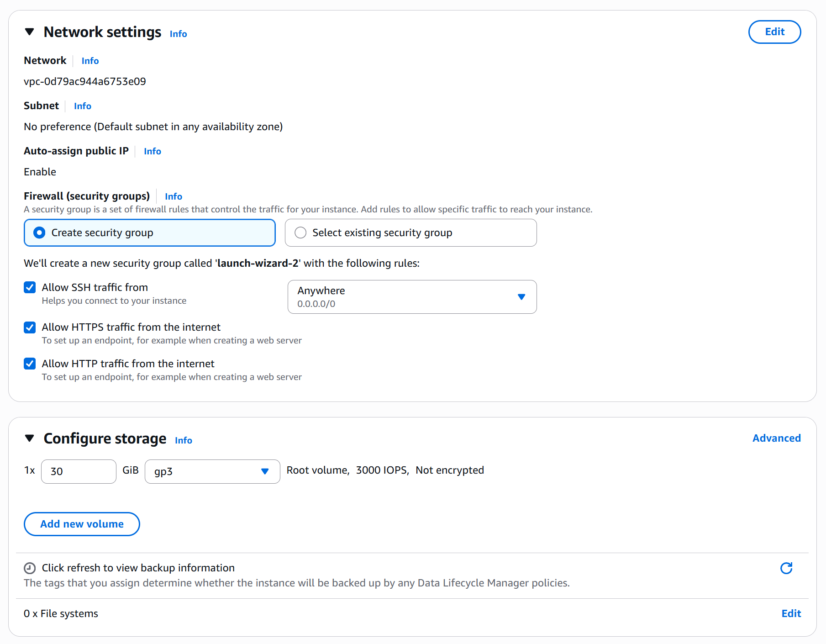Open the gp3 volume type dropdown
Viewport: 826px width, 644px height.
[x=212, y=471]
